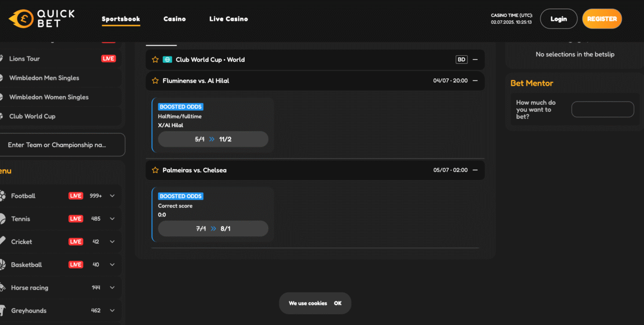Click the Bet Mentor heading
This screenshot has width=644, height=325.
coord(532,83)
